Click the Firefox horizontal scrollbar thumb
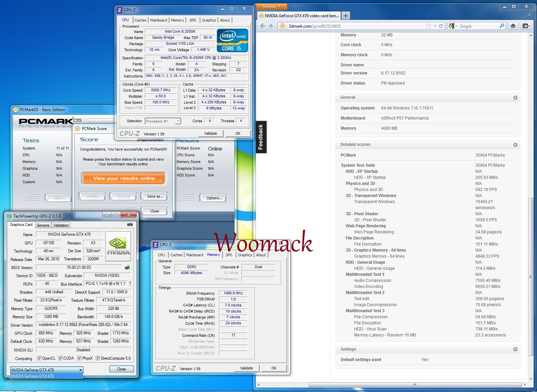537x392 pixels. click(415, 384)
